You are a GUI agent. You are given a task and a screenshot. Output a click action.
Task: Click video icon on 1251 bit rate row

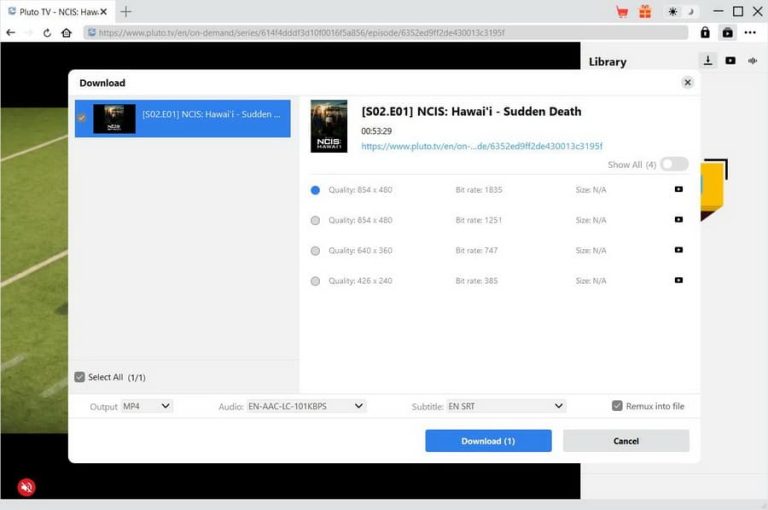click(678, 219)
